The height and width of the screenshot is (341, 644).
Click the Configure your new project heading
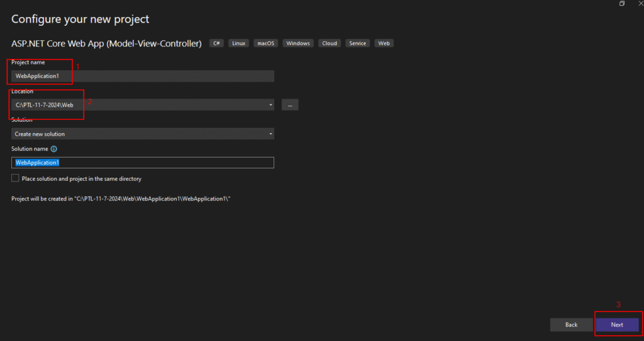(x=80, y=19)
